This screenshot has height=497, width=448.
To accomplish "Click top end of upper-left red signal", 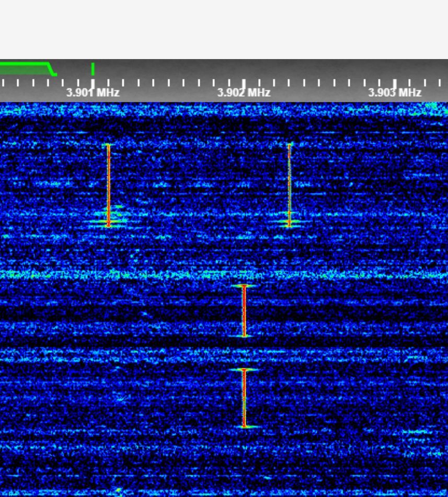I will click(x=108, y=145).
